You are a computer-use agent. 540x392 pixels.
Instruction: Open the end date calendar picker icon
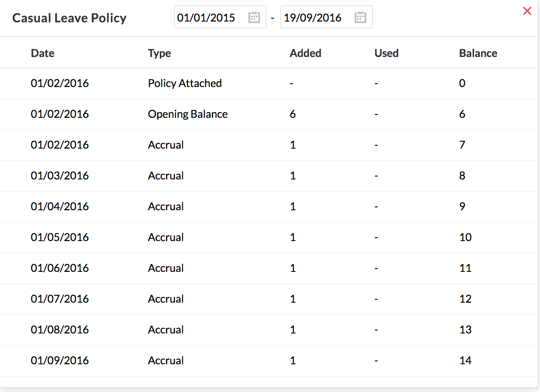click(361, 17)
